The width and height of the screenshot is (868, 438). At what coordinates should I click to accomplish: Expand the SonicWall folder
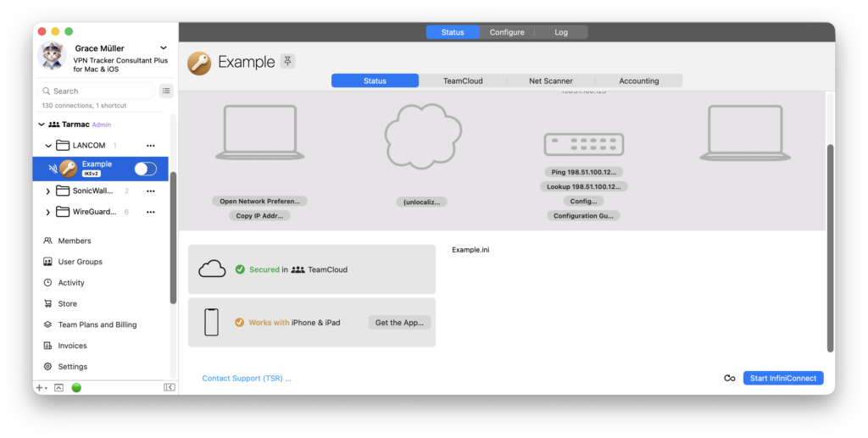coord(48,191)
